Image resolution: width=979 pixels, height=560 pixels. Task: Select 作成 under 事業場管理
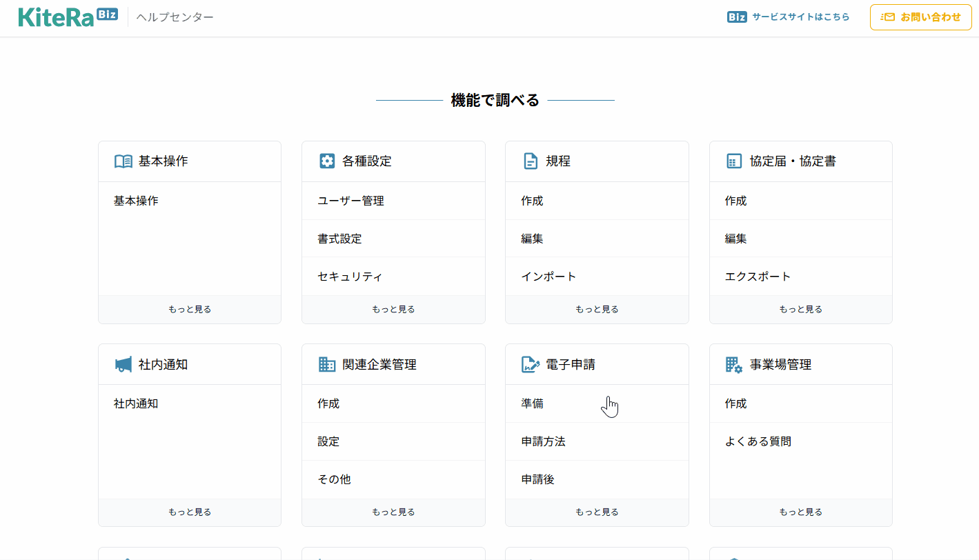pos(801,403)
